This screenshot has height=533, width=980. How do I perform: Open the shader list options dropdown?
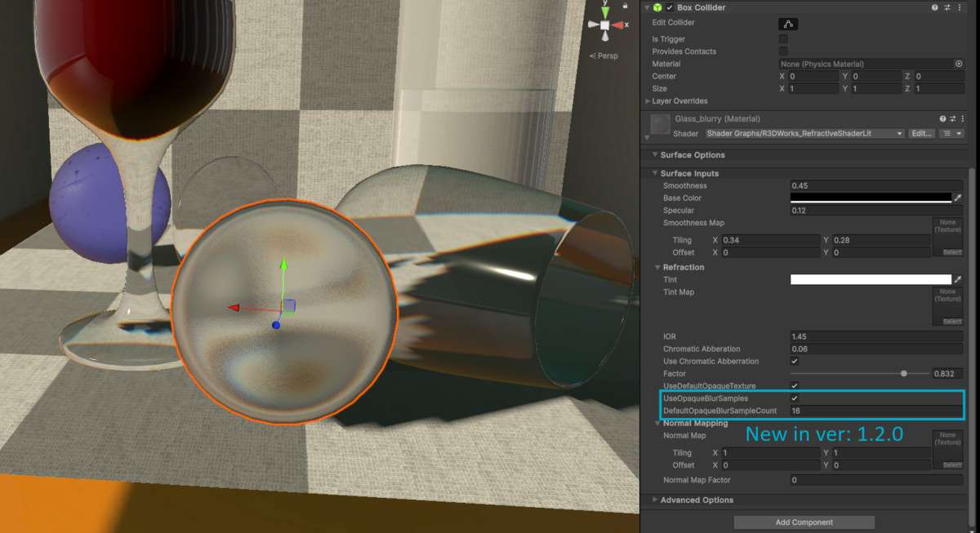pyautogui.click(x=952, y=133)
